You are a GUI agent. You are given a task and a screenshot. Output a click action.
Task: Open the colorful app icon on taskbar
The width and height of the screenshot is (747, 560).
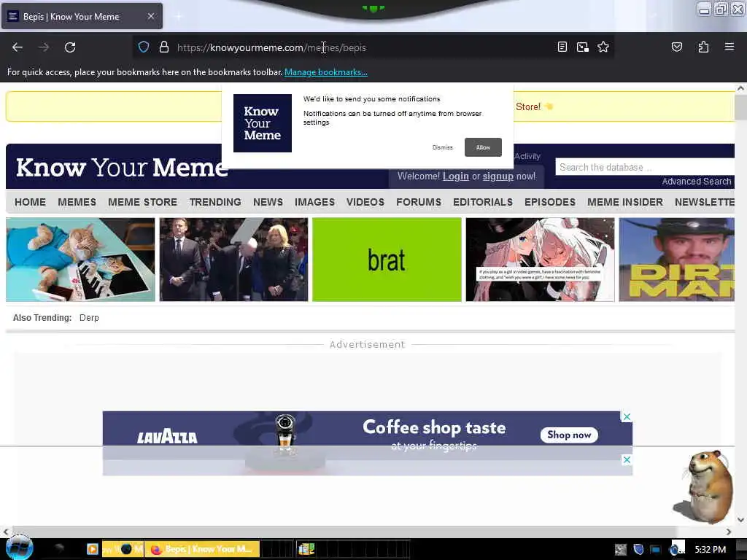tap(306, 549)
